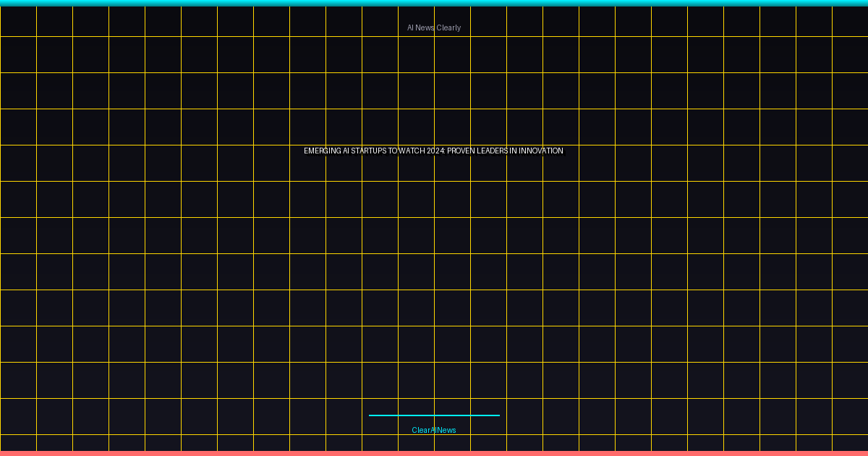
Task: Click the "AI News Clearly" site title
Action: (434, 28)
